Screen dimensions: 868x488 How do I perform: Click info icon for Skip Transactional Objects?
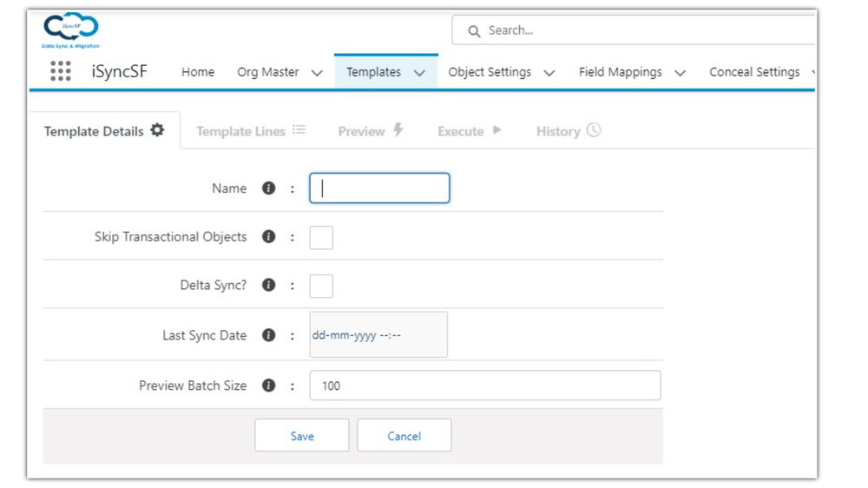[x=269, y=236]
